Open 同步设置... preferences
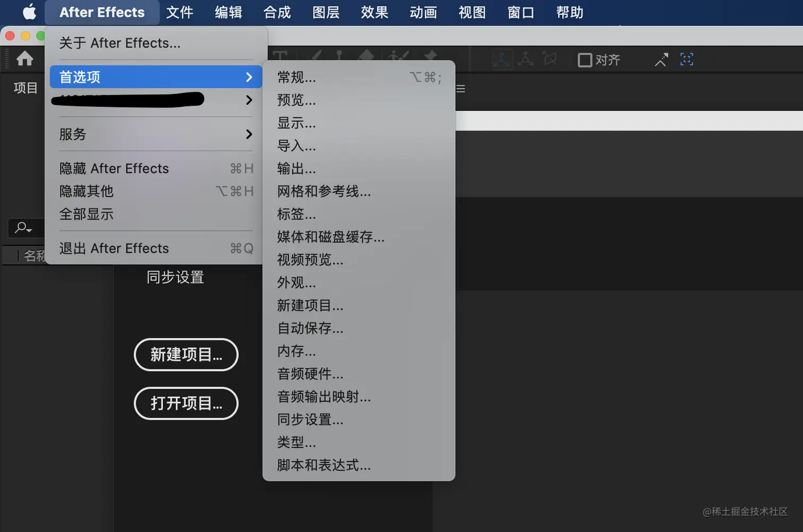The width and height of the screenshot is (803, 532). [x=359, y=420]
